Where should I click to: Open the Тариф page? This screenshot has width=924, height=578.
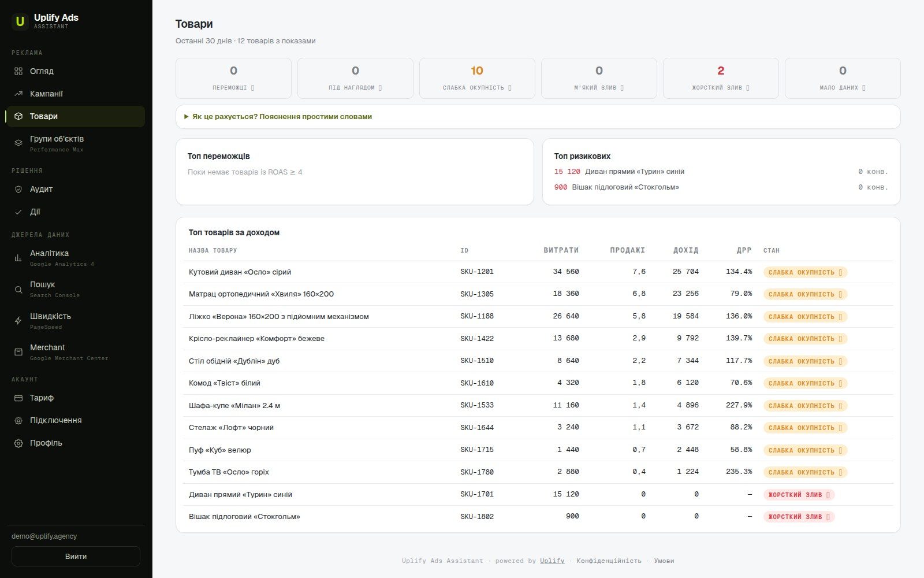75,398
